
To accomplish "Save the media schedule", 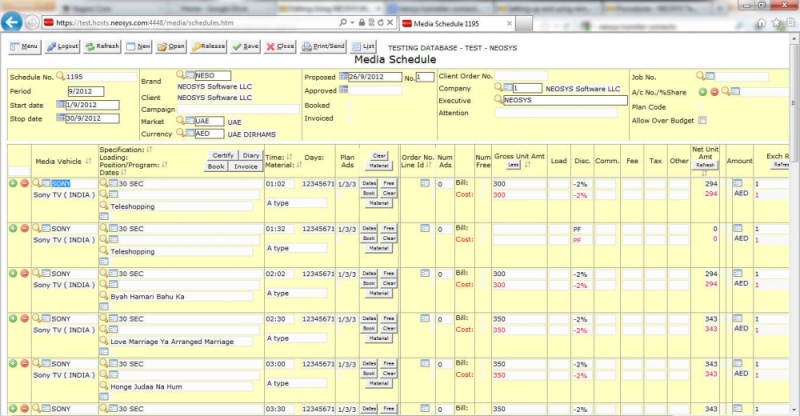I will point(245,46).
